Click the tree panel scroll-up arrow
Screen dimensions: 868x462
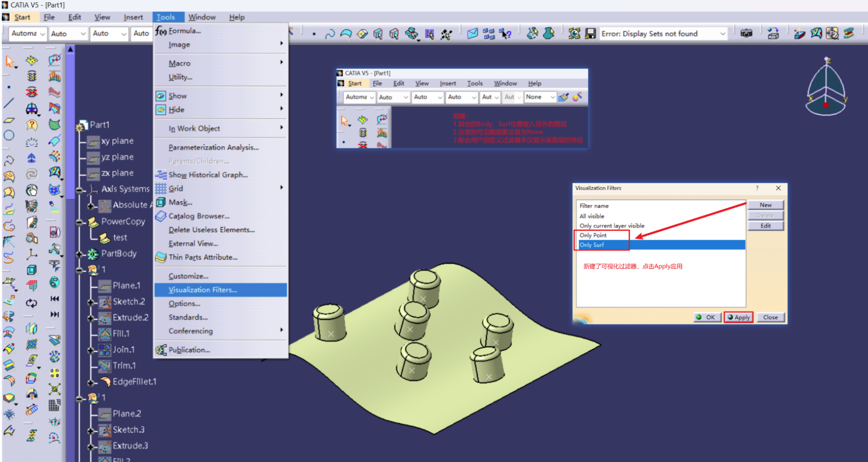[70, 49]
